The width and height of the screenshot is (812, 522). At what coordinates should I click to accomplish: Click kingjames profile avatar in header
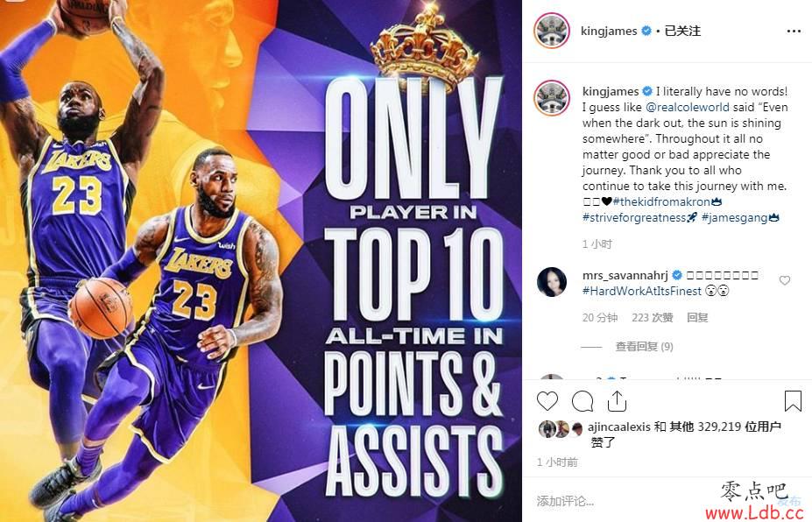[x=552, y=31]
